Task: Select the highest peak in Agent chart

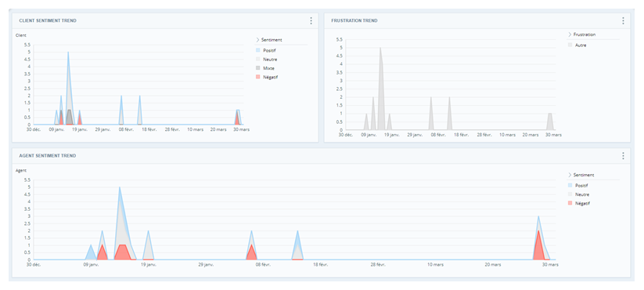Action: [120, 187]
